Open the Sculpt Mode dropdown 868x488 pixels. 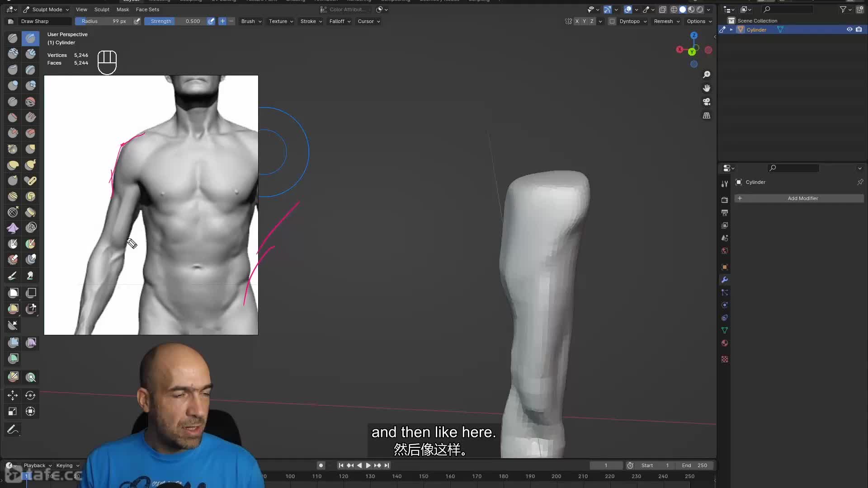(x=46, y=9)
